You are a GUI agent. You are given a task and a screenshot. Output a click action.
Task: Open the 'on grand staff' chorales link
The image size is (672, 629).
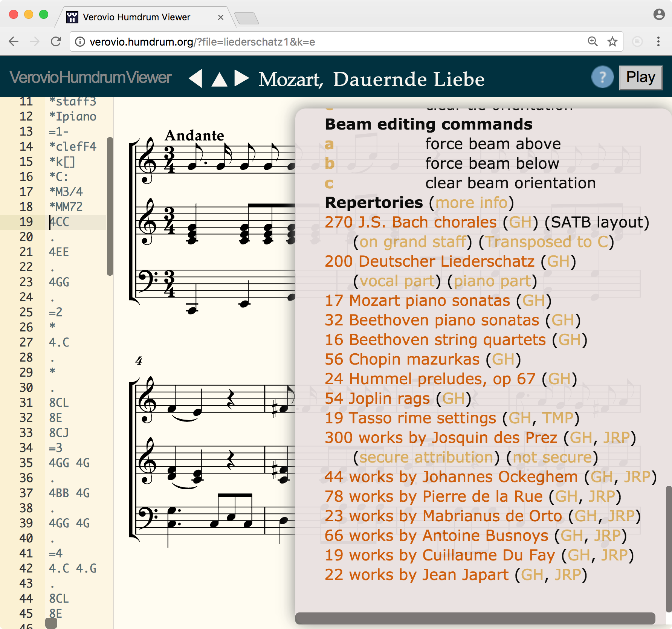(x=413, y=242)
